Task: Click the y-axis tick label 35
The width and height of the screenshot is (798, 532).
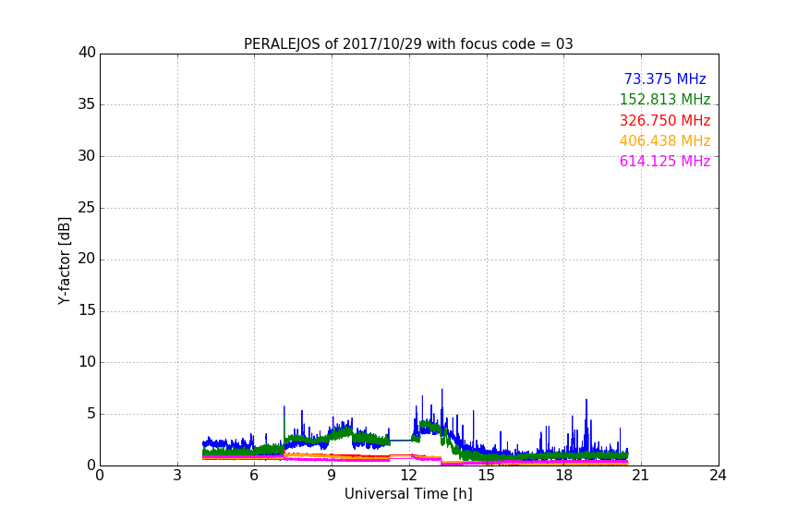Action: [87, 104]
